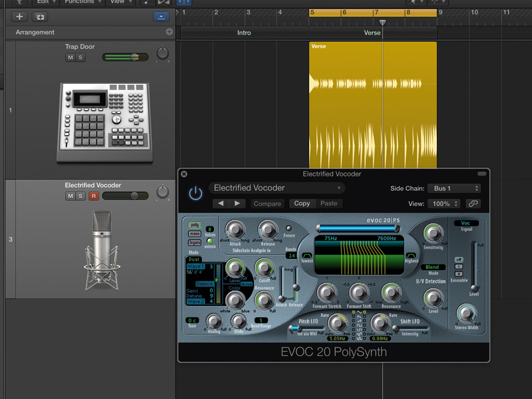Click the highest band filter shape icon
The image size is (532, 399).
coord(411,255)
